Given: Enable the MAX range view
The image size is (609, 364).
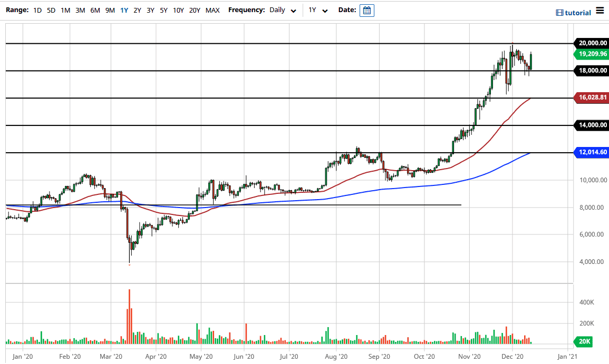Looking at the screenshot, I should tap(212, 10).
